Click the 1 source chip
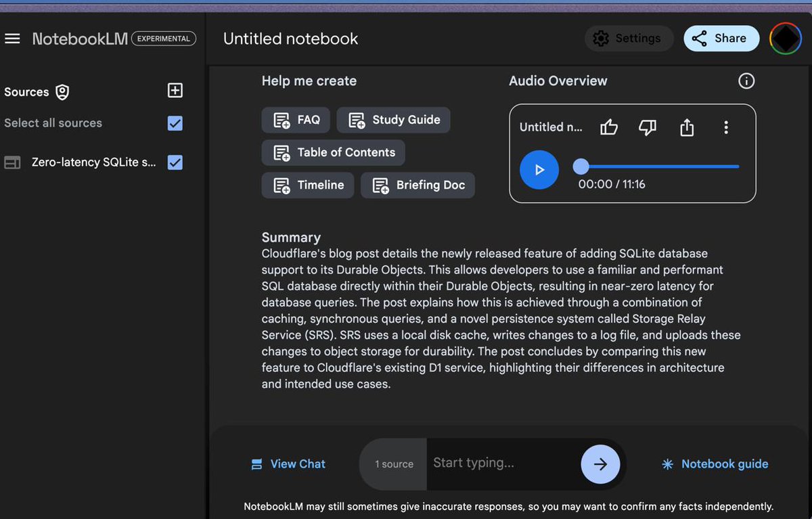Screen dimensions: 812x519 tap(394, 464)
